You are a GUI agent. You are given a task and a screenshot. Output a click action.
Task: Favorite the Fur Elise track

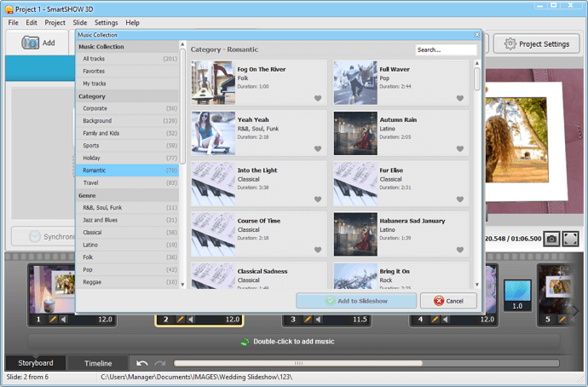point(460,199)
